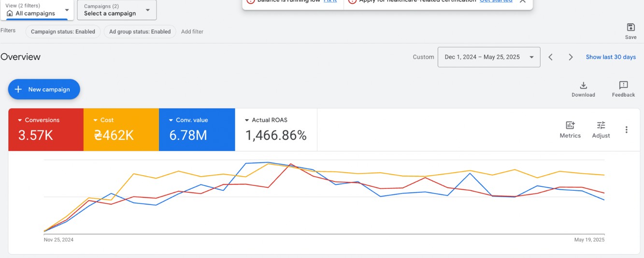Click the Overview heading
This screenshot has height=258, width=644.
pyautogui.click(x=20, y=57)
